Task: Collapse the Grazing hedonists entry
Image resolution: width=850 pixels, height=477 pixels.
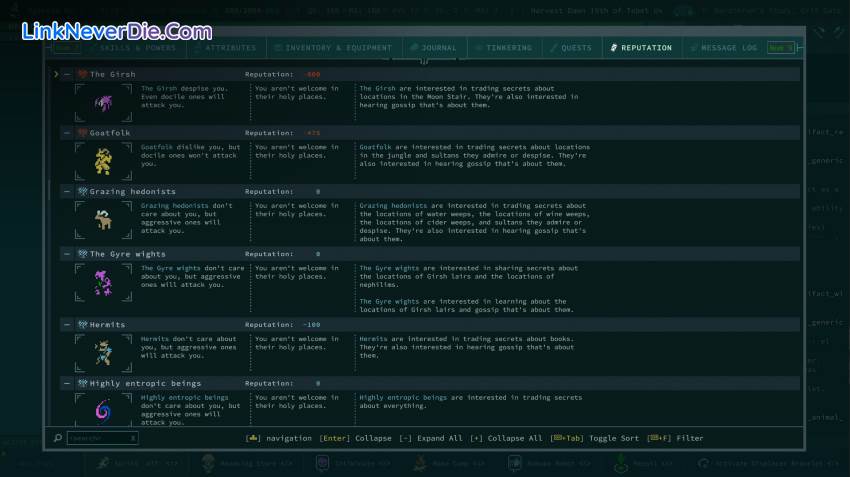Action: 68,191
